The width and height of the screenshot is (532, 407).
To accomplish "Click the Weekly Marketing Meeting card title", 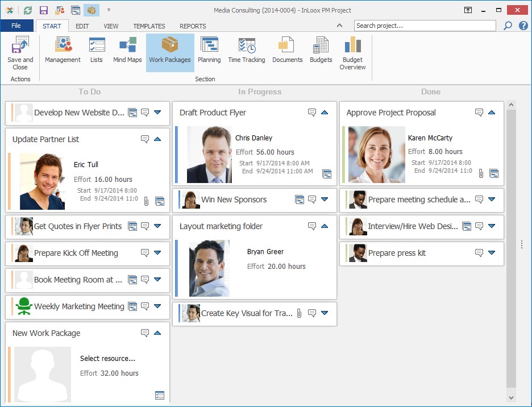I will point(79,306).
